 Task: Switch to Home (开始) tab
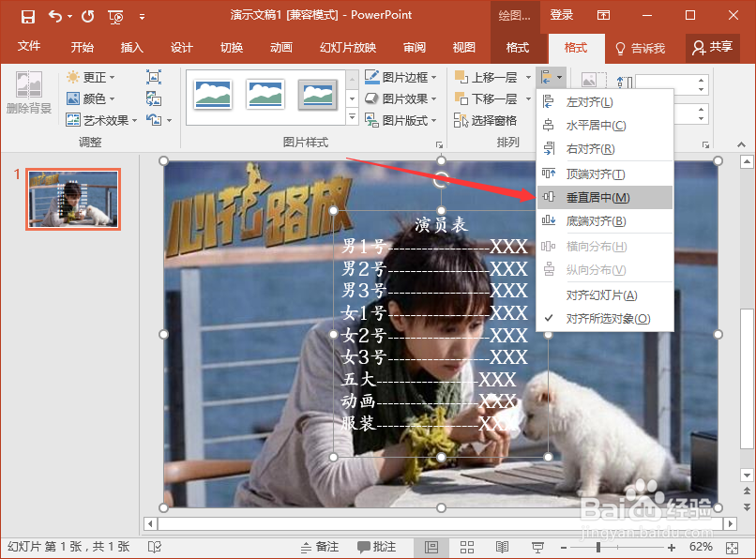click(x=82, y=48)
